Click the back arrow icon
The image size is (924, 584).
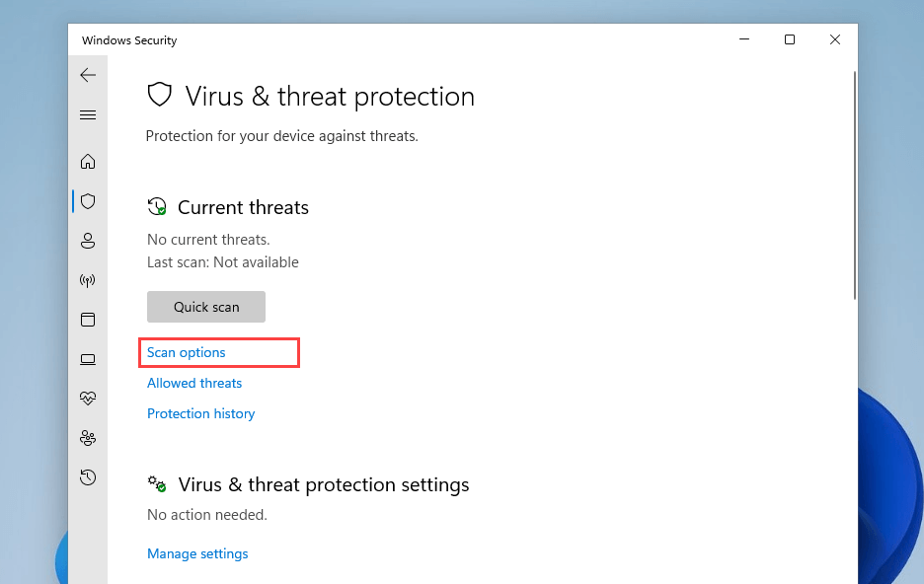(88, 75)
